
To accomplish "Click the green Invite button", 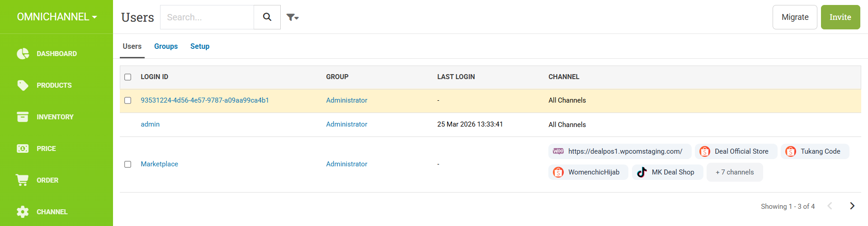I will click(x=840, y=17).
